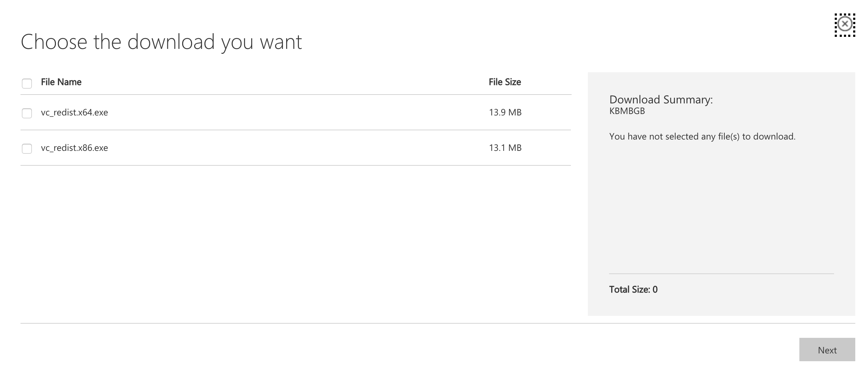Click the word 'download' in the page title
Screen dimensions: 868x369
[x=171, y=42]
